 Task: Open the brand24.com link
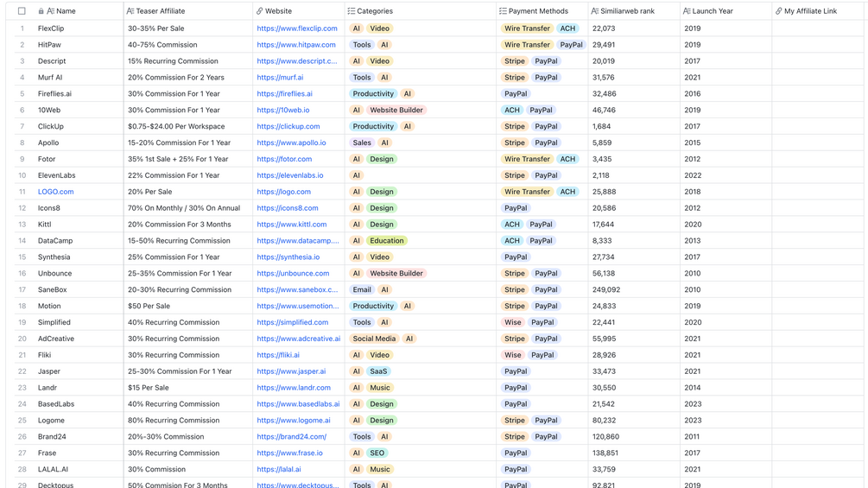(292, 436)
